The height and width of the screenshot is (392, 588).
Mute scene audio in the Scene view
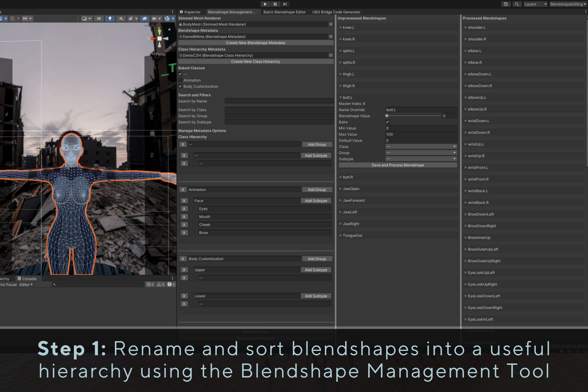[x=121, y=18]
